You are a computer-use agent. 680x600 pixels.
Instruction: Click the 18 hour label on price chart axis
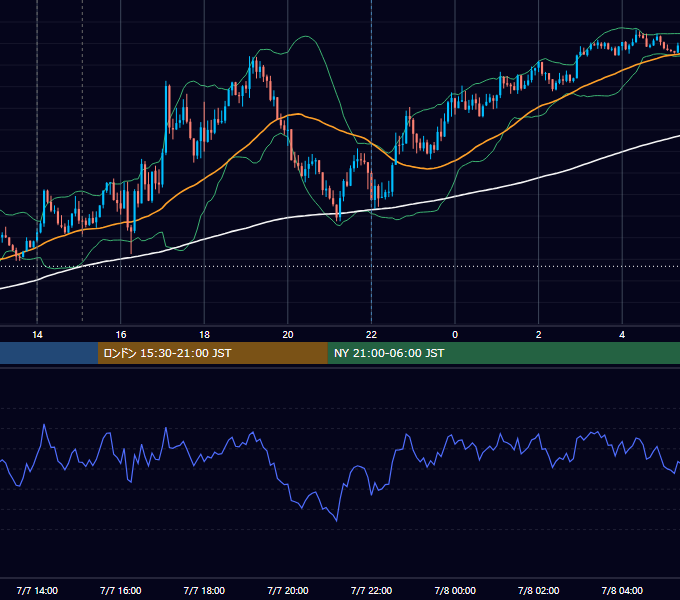point(204,335)
